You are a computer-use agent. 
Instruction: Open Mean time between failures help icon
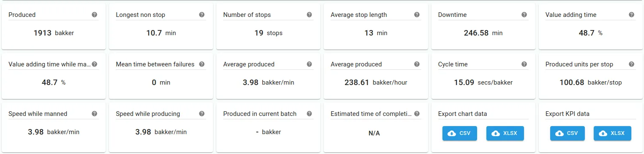tap(202, 64)
